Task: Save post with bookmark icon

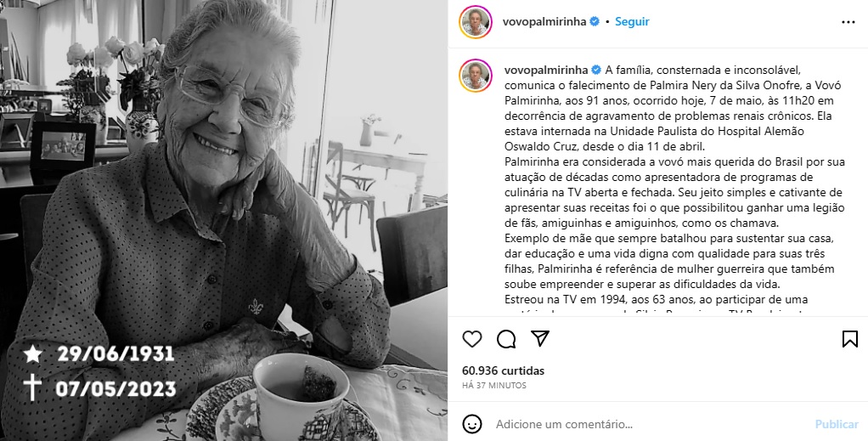Action: (x=849, y=339)
